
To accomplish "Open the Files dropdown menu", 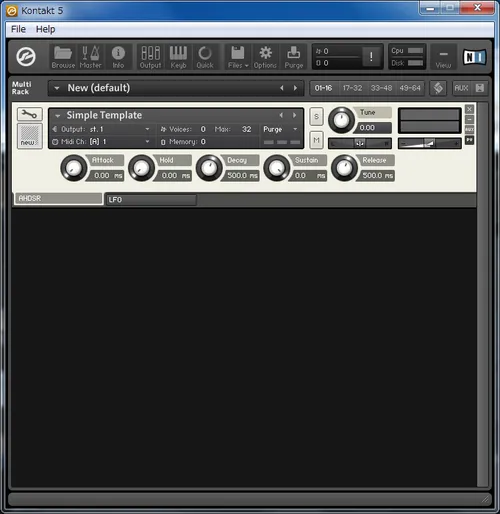I will (x=238, y=57).
